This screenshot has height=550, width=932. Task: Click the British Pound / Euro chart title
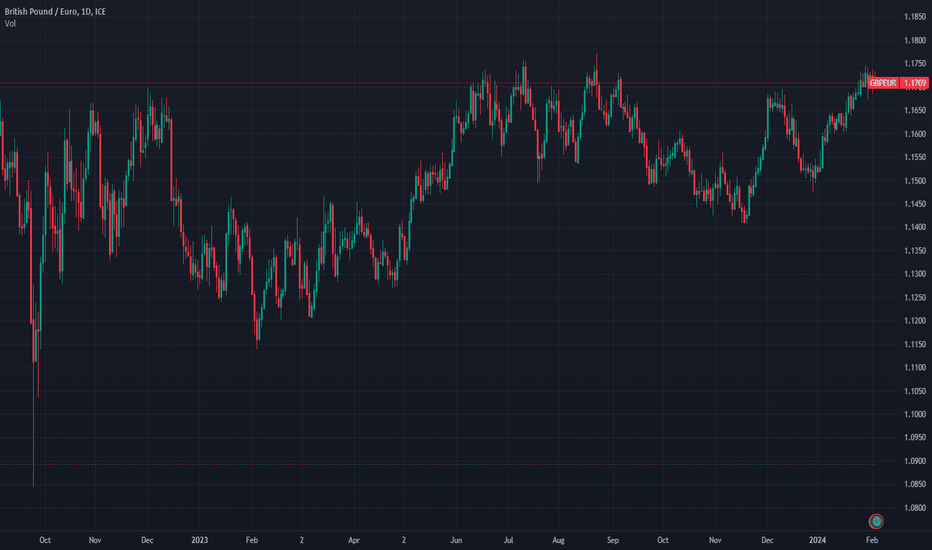point(55,11)
